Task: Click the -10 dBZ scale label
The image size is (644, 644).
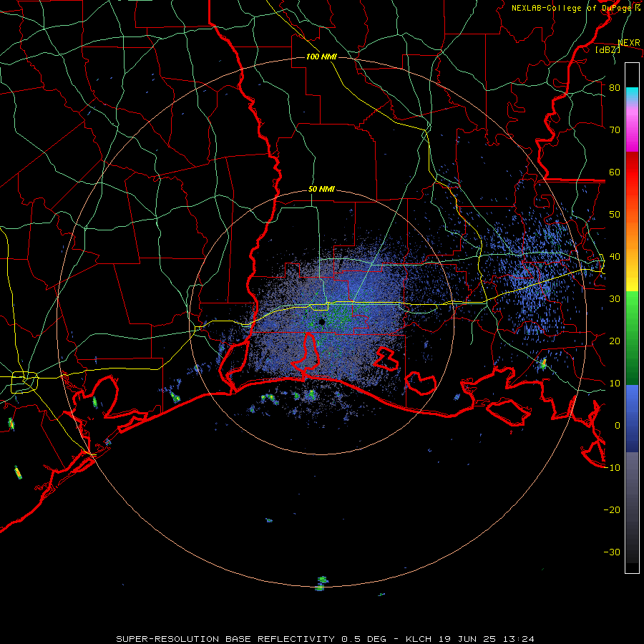Action: [x=612, y=468]
